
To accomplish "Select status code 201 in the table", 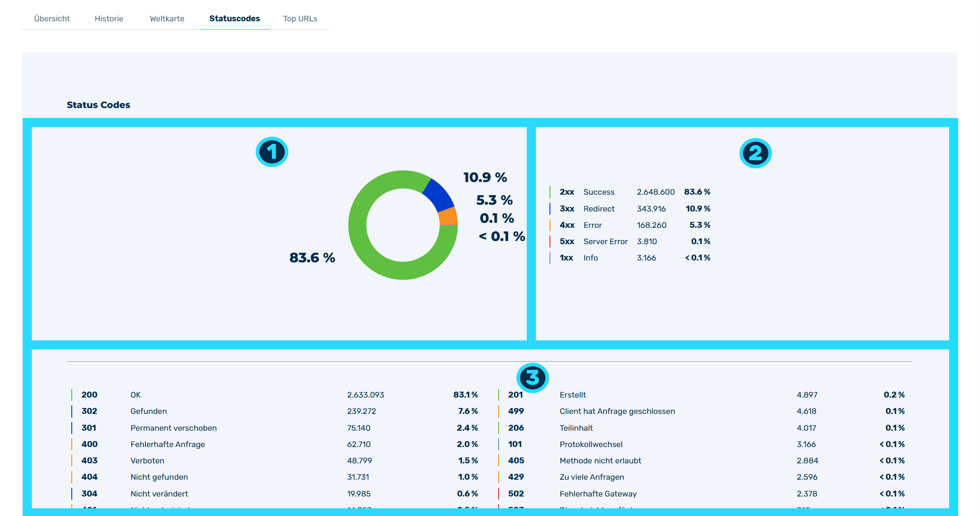I will click(x=515, y=395).
